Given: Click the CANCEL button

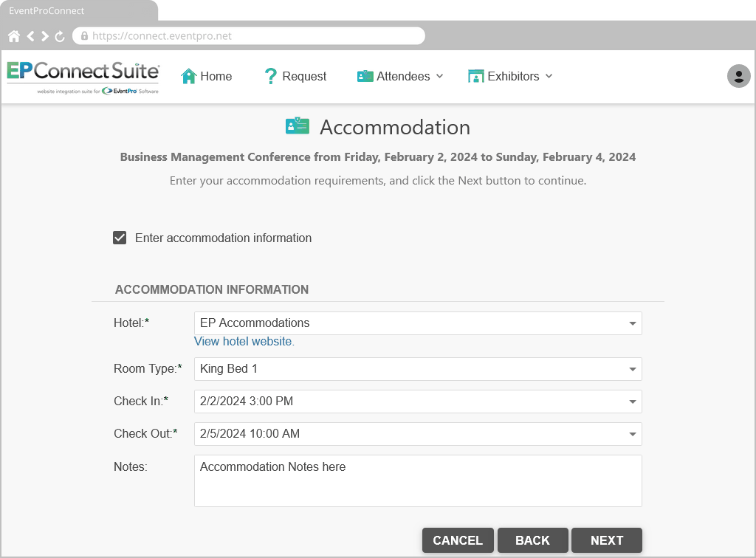Looking at the screenshot, I should click(458, 540).
